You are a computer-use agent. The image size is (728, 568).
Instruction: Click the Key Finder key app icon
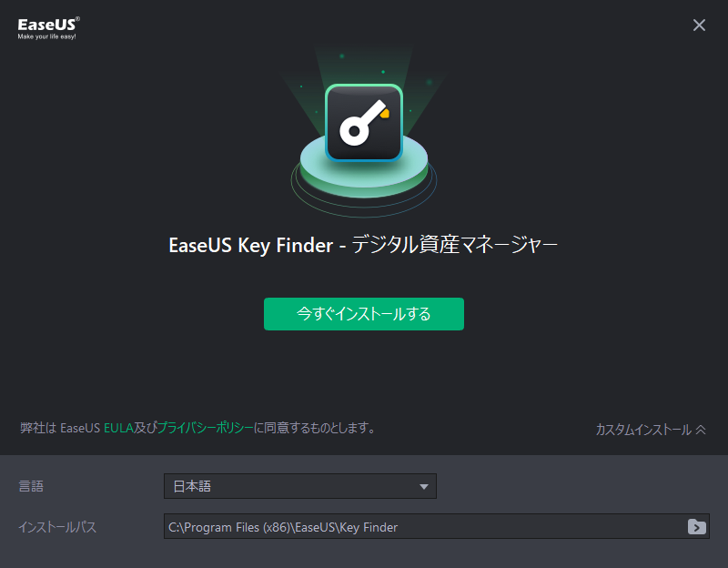364,123
